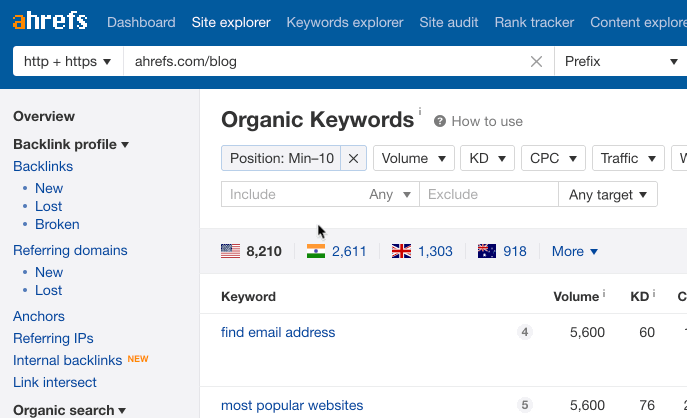Expand the Volume filter dropdown

tap(413, 158)
